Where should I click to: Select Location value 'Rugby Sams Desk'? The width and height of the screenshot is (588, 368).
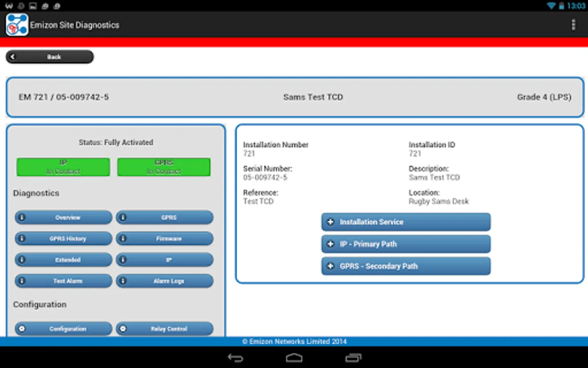[x=439, y=202]
